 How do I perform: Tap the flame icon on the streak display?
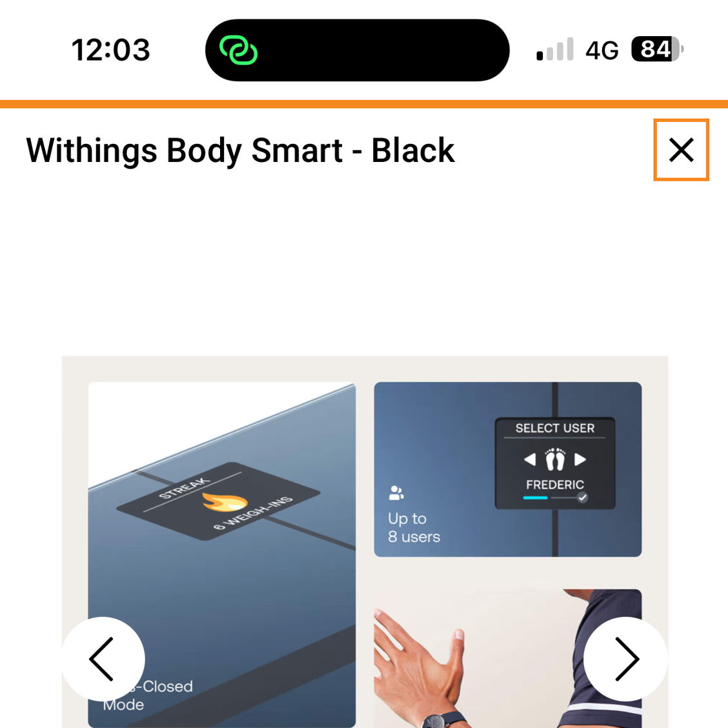point(225,502)
